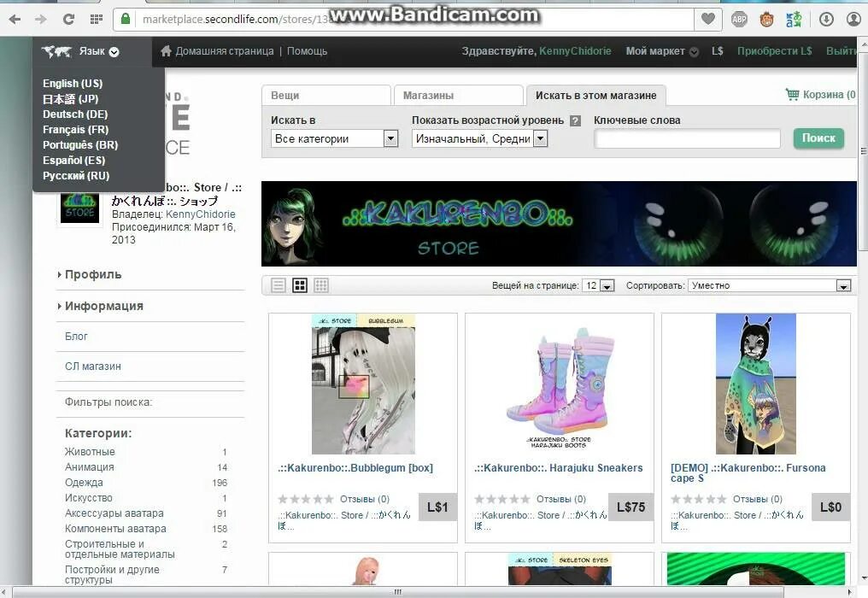The height and width of the screenshot is (598, 868).
Task: Go forward with the browser forward arrow
Action: 41,20
